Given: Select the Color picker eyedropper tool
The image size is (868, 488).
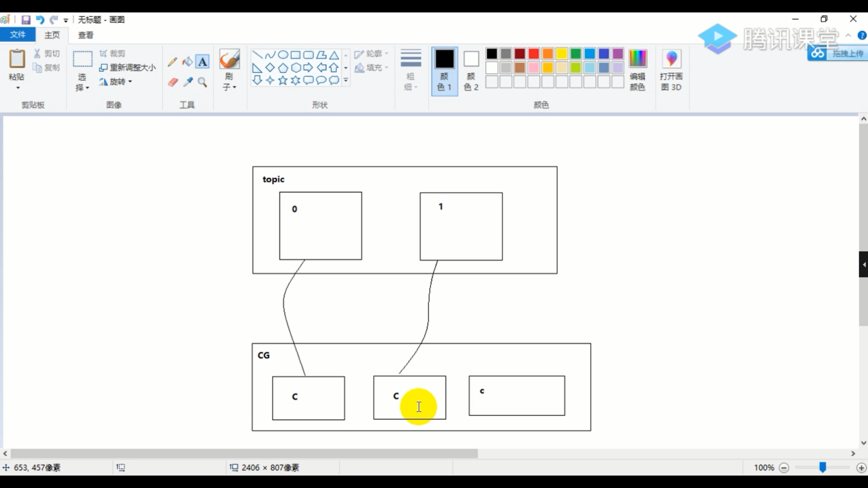Looking at the screenshot, I should pos(188,82).
